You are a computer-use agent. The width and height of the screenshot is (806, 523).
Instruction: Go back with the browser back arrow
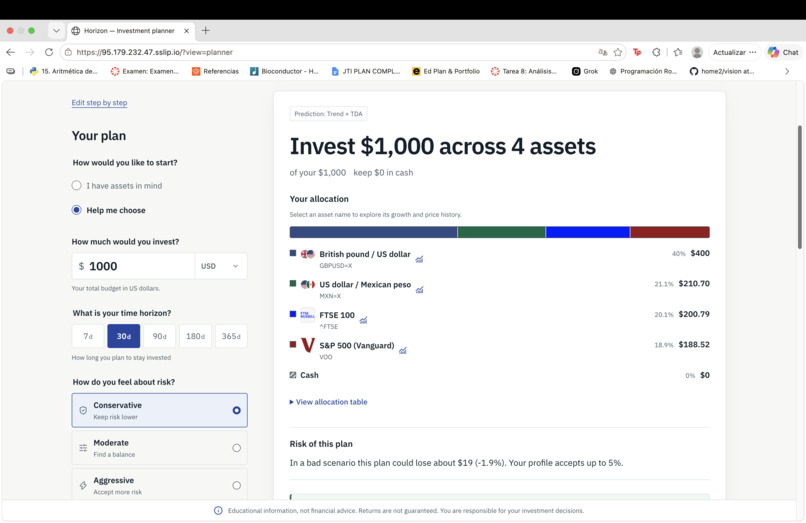(x=10, y=52)
